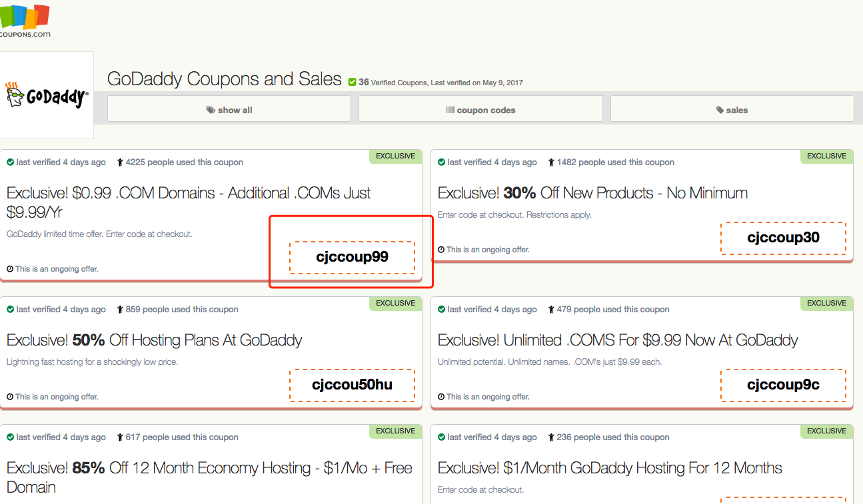Screen dimensions: 863x504
Task: Click '859 people used this coupon' text
Action: (x=182, y=310)
